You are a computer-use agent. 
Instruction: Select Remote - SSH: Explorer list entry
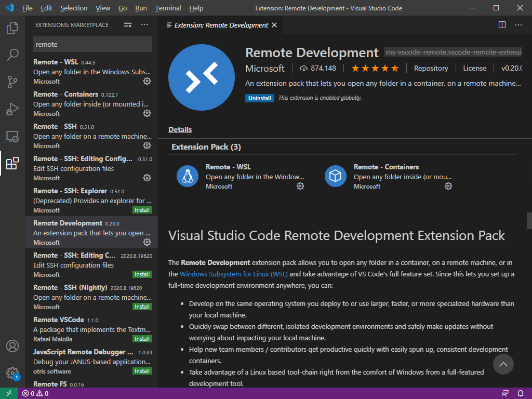click(91, 200)
